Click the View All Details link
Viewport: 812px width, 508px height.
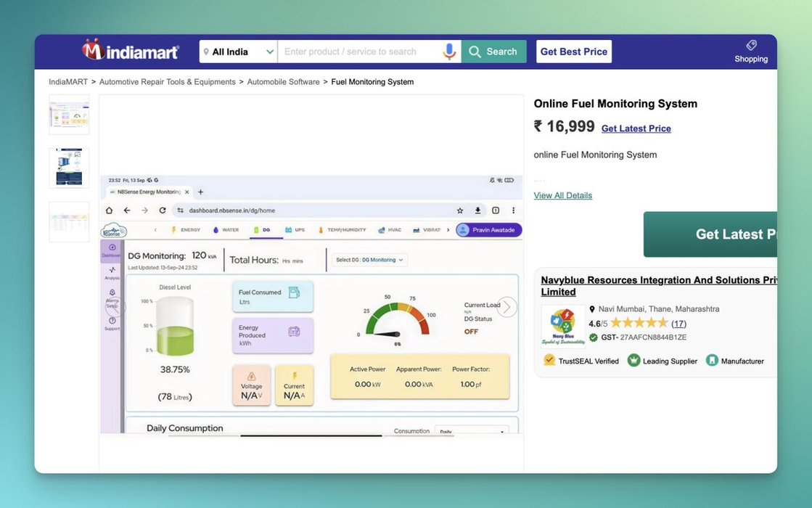562,195
